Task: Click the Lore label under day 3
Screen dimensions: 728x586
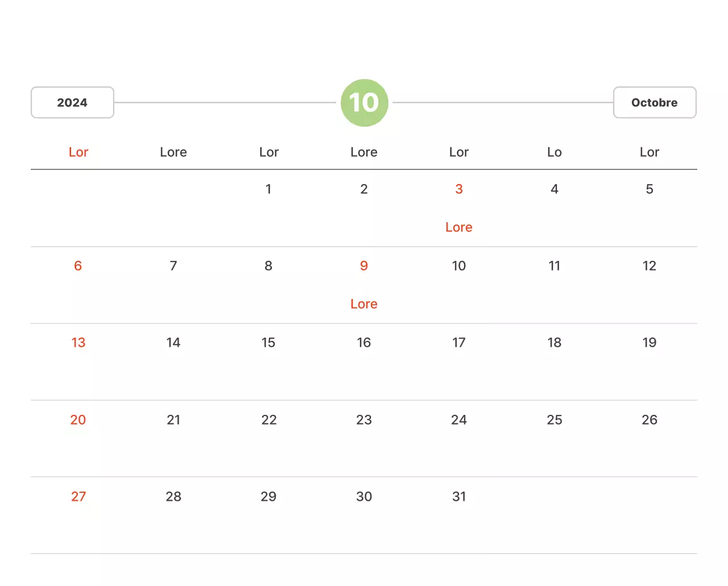Action: click(x=459, y=227)
